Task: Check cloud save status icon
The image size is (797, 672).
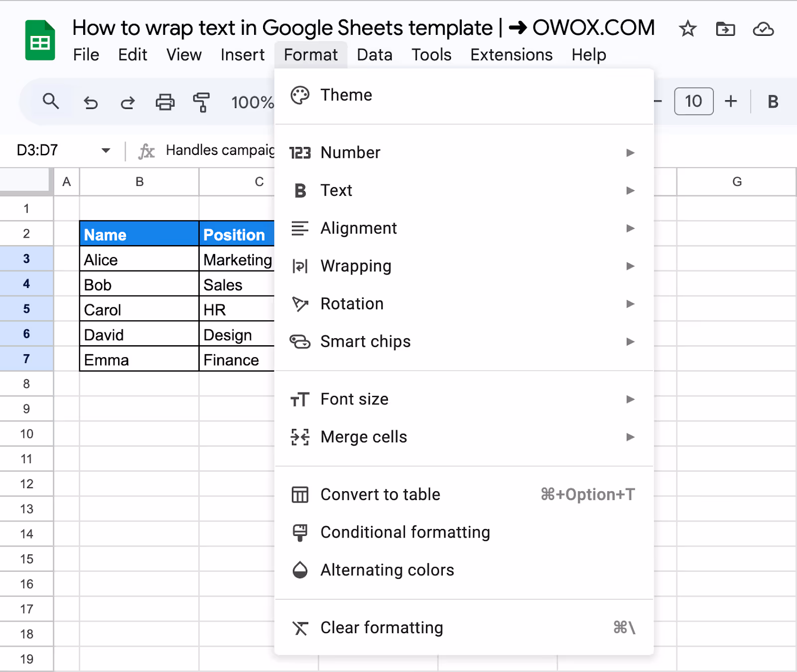Action: click(763, 29)
